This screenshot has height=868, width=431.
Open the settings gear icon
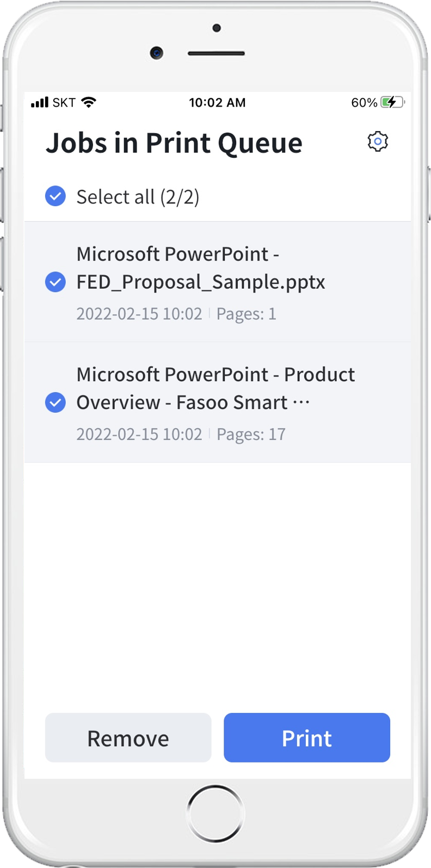point(378,140)
